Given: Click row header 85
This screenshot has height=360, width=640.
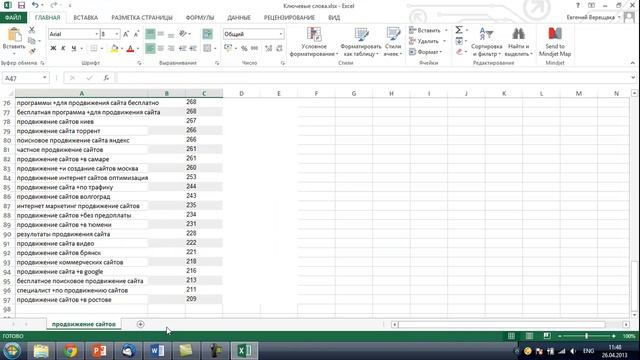Looking at the screenshot, I should point(7,187).
